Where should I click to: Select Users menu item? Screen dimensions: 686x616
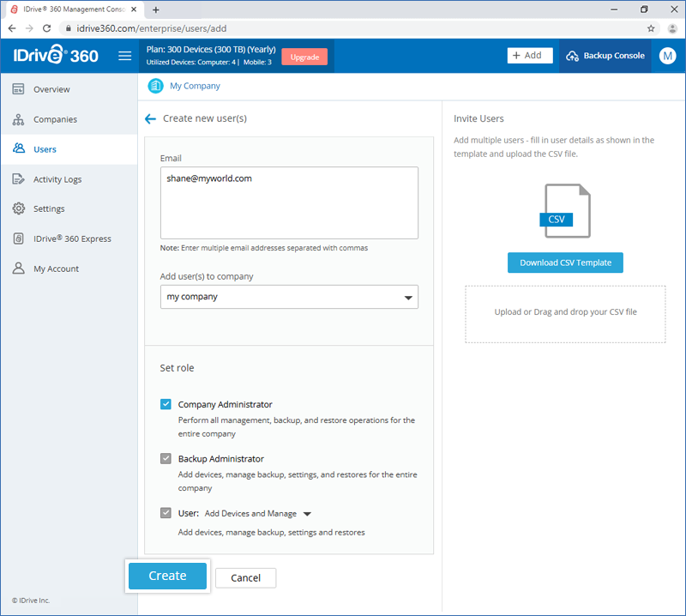69,149
